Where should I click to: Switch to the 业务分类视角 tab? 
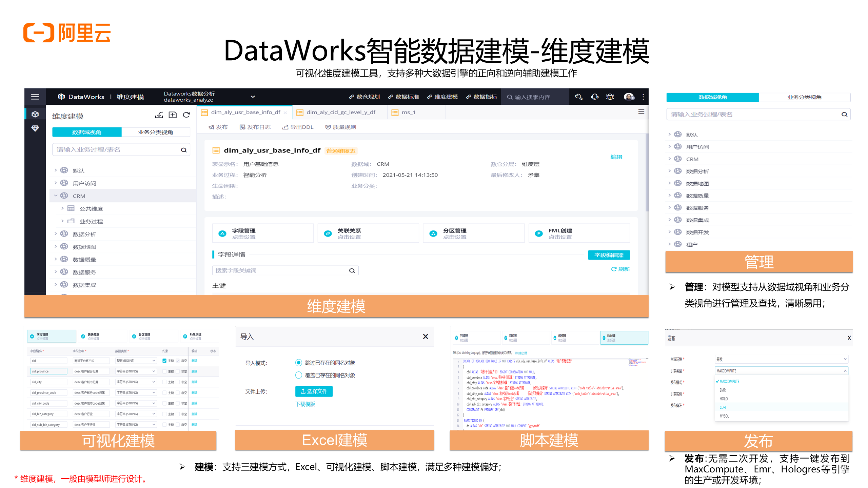(x=155, y=132)
